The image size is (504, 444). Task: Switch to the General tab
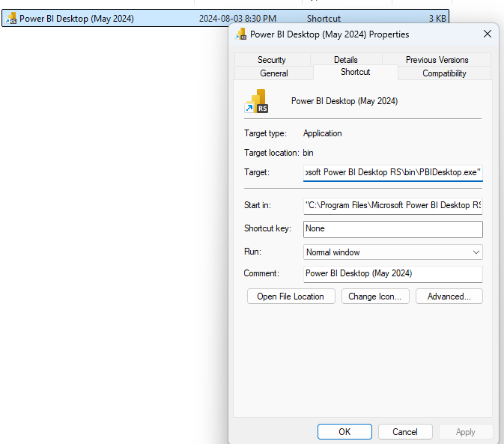point(274,73)
